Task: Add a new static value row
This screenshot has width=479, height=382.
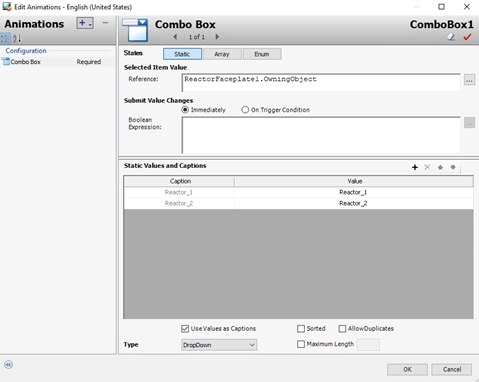Action: click(415, 167)
